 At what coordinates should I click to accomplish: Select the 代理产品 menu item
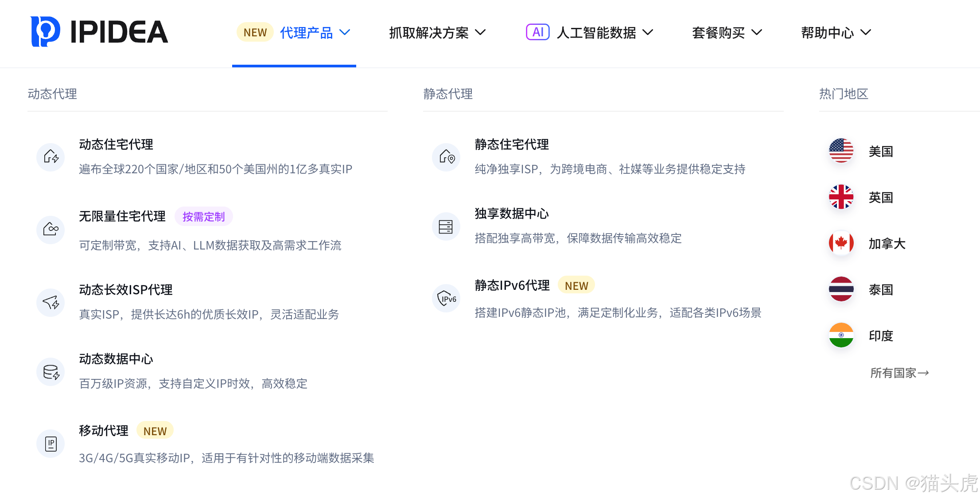[x=307, y=32]
